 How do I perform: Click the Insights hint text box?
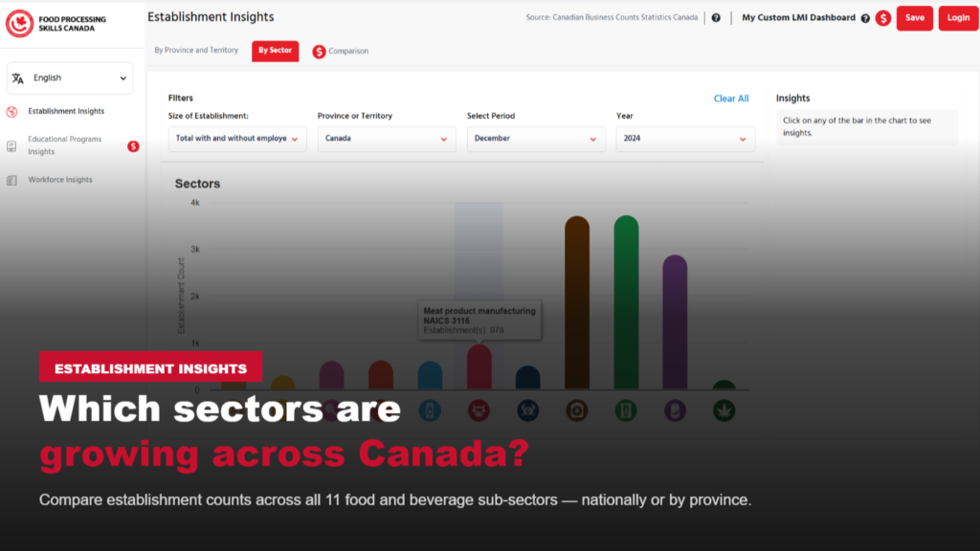[866, 127]
